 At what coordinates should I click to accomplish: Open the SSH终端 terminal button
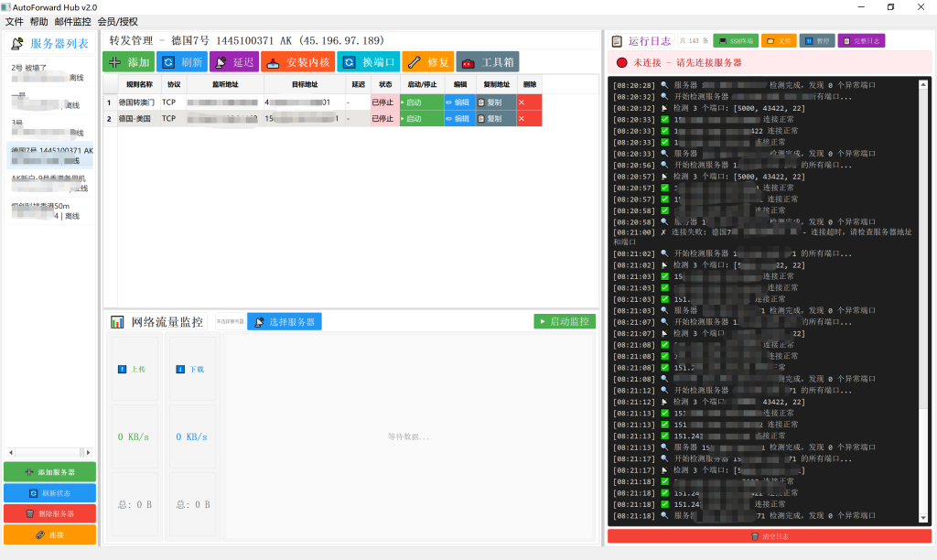736,40
